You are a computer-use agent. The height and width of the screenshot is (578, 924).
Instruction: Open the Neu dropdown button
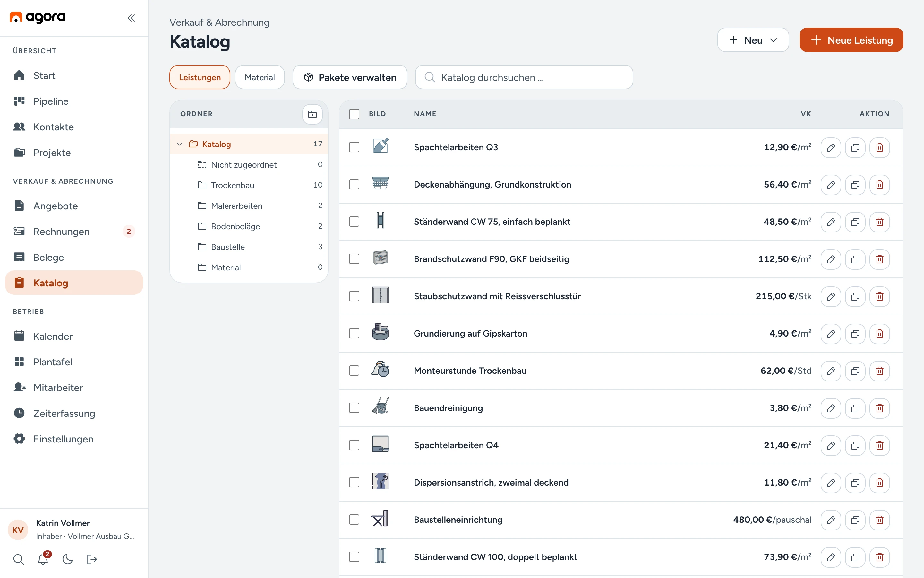click(x=753, y=40)
